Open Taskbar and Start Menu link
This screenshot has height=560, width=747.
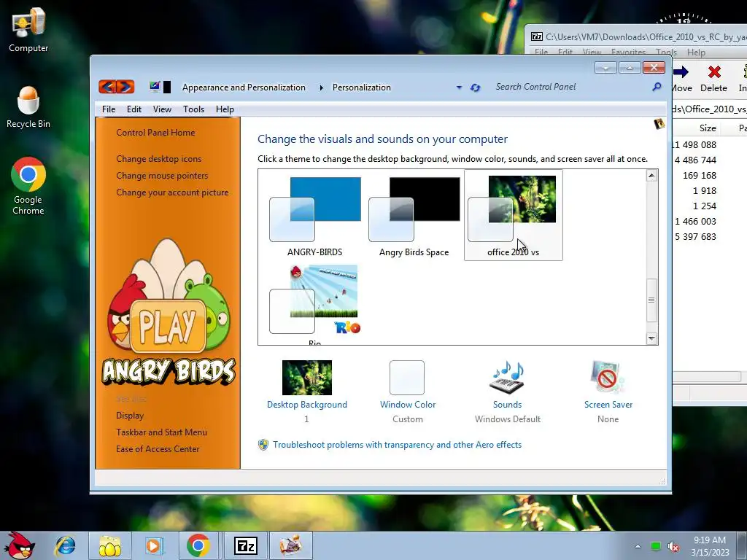pyautogui.click(x=161, y=432)
